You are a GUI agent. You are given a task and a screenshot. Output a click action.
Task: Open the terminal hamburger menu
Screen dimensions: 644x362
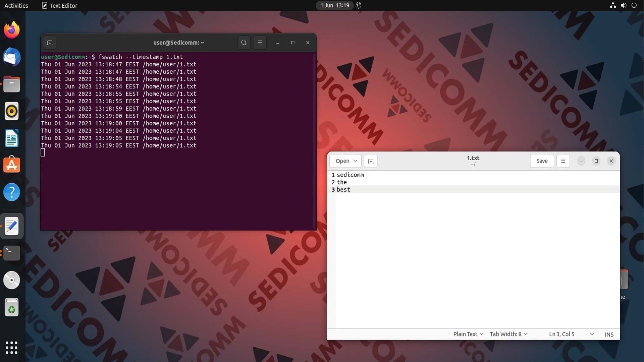click(260, 43)
